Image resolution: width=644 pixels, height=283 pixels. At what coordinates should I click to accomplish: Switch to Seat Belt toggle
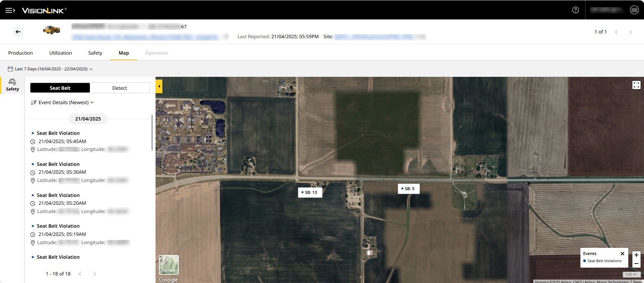[x=60, y=88]
